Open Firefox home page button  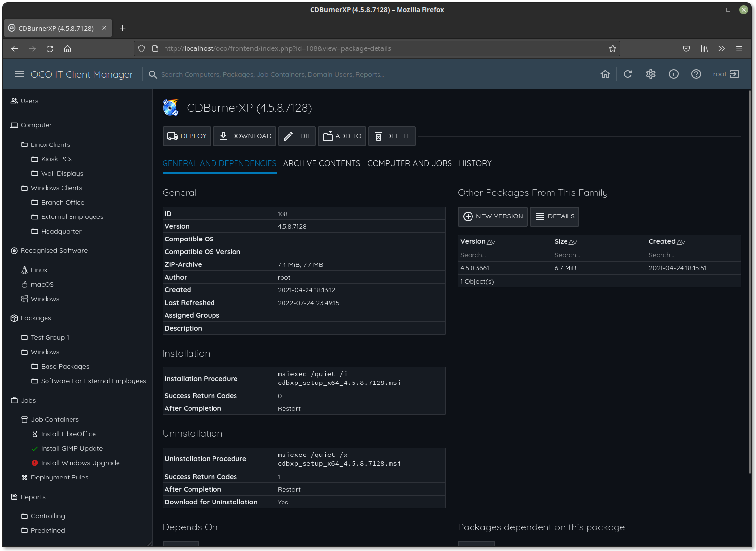68,48
